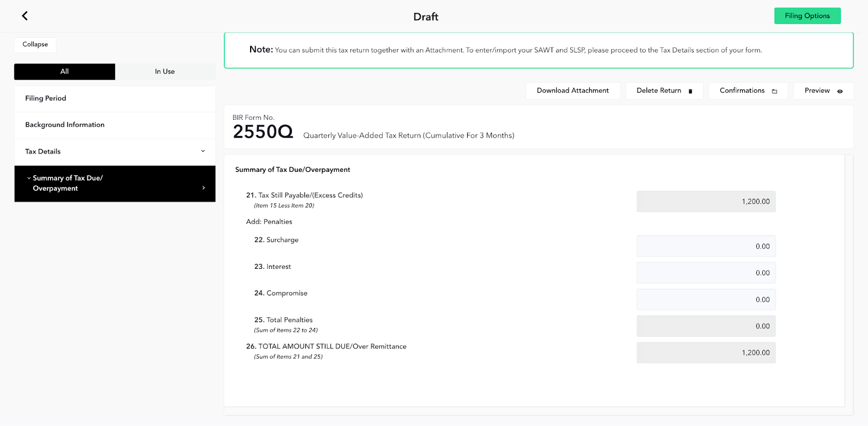Click the eye icon in Preview
This screenshot has width=868, height=426.
(x=840, y=91)
